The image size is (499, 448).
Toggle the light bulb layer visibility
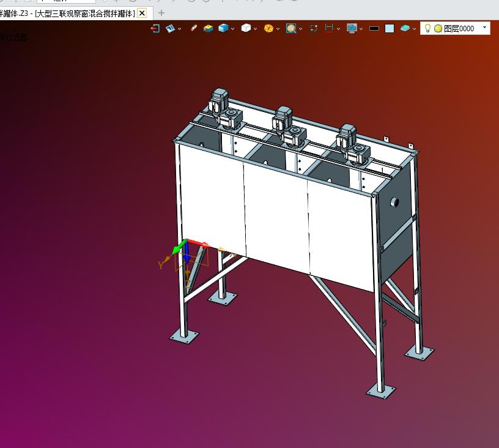click(x=427, y=28)
